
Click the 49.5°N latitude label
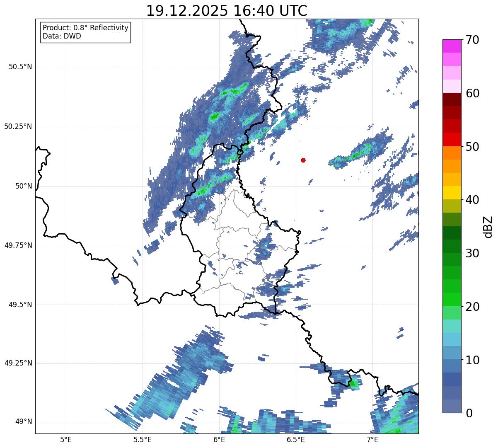[20, 305]
